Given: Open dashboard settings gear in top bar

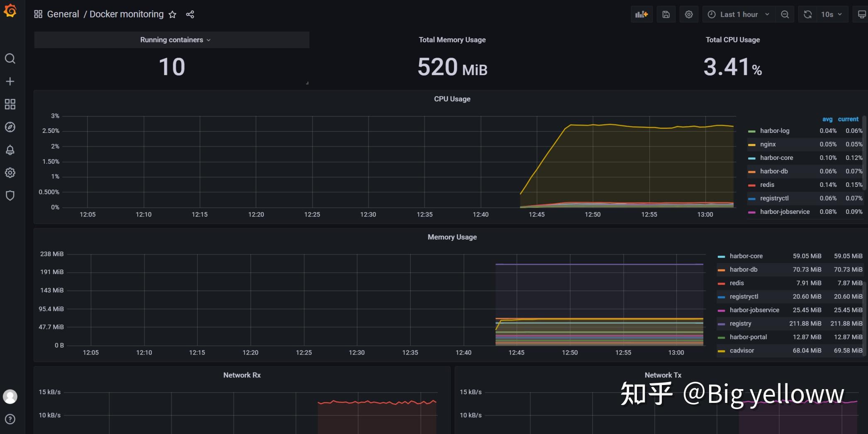Looking at the screenshot, I should coord(689,15).
